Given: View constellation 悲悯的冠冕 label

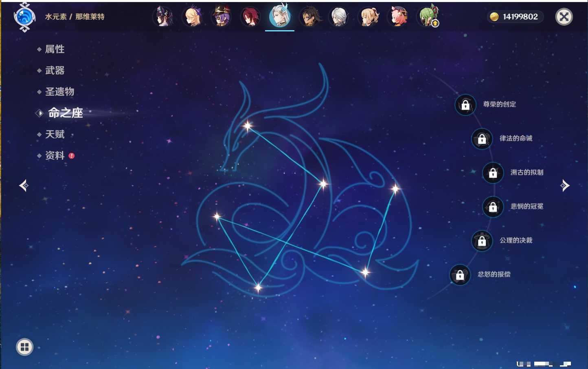Looking at the screenshot, I should (527, 206).
